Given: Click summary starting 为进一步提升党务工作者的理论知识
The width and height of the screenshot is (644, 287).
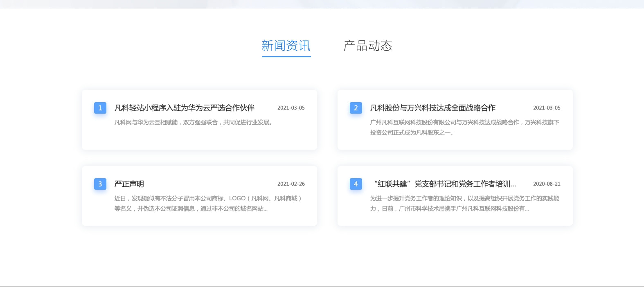Looking at the screenshot, I should [x=465, y=204].
